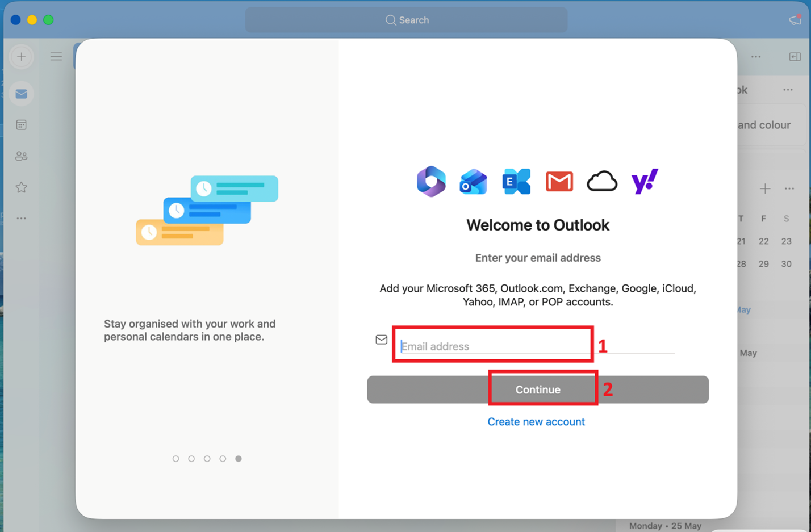811x532 pixels.
Task: Open the People view in the sidebar
Action: click(22, 156)
